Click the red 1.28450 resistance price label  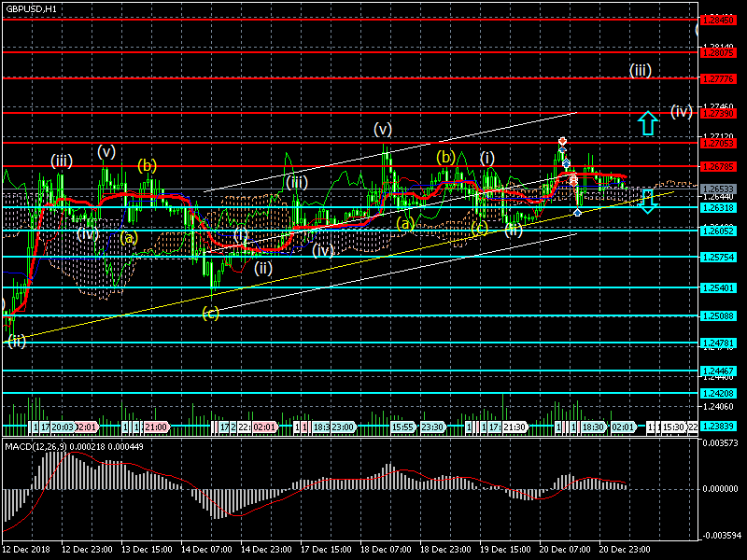tap(718, 19)
